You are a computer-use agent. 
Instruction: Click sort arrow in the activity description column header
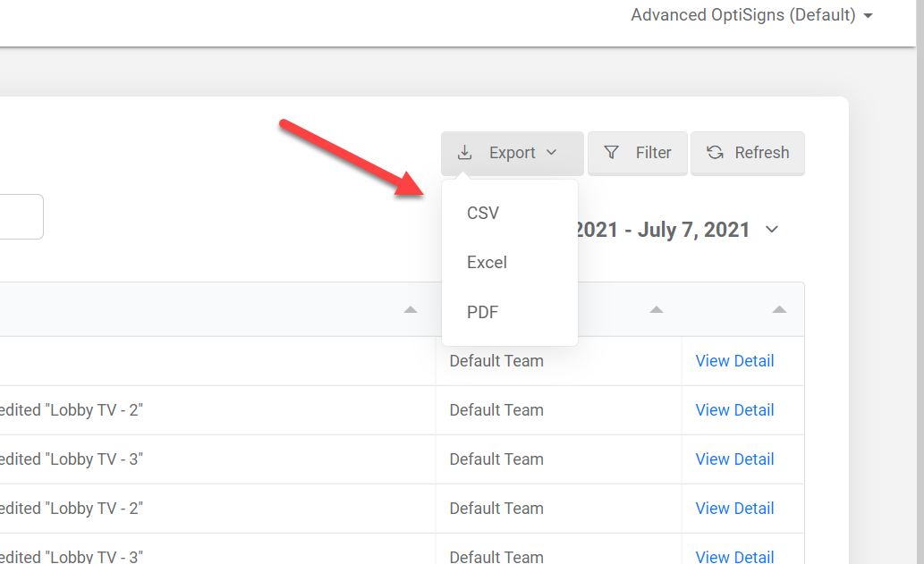pyautogui.click(x=410, y=310)
